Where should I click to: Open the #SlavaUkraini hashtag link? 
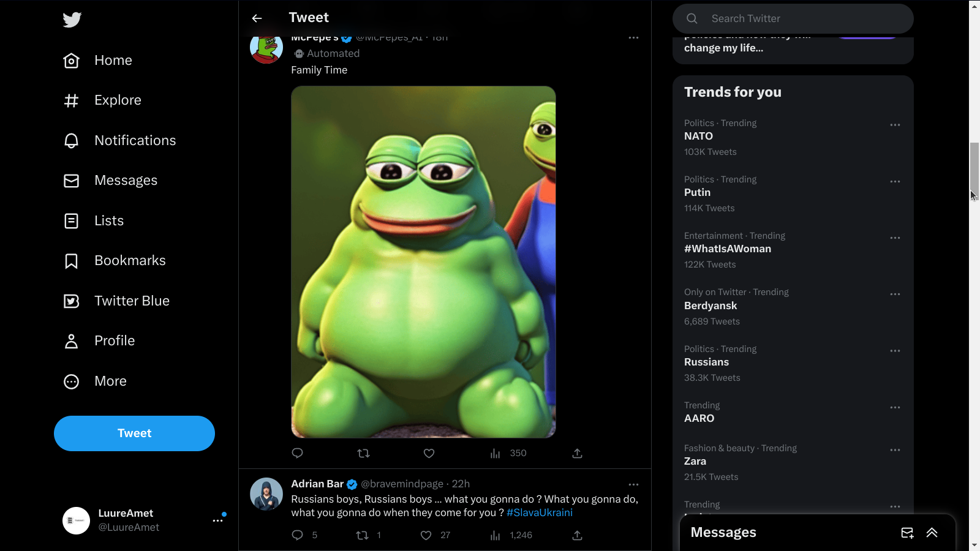click(x=540, y=512)
